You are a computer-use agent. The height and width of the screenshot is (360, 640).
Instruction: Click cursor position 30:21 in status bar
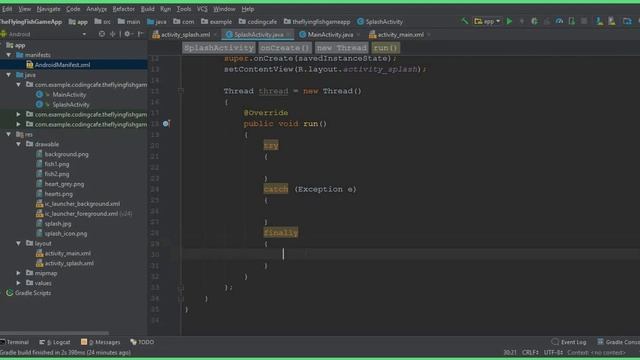pyautogui.click(x=510, y=352)
